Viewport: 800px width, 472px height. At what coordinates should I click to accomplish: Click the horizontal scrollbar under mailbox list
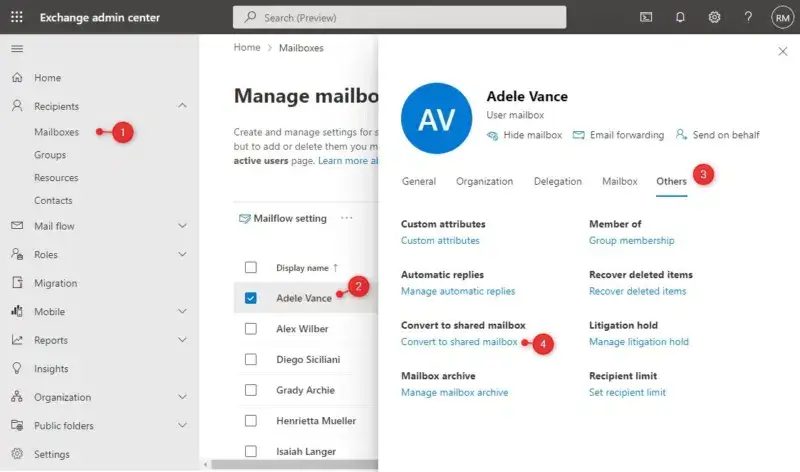(x=295, y=464)
